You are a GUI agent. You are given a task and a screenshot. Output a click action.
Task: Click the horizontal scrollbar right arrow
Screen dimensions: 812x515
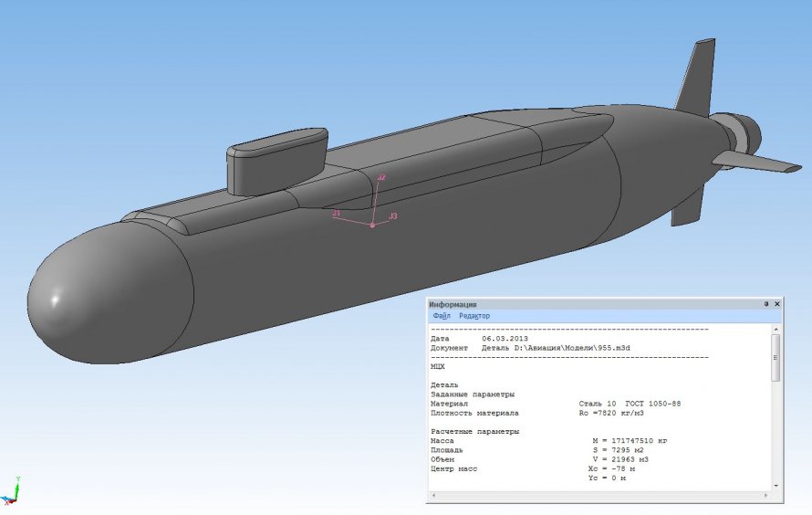pos(767,495)
